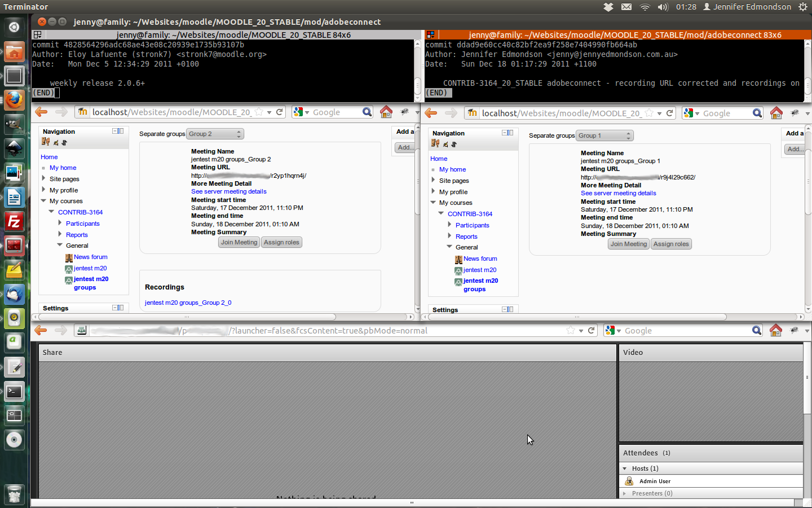Image resolution: width=812 pixels, height=508 pixels.
Task: Star the meeting URL in bottom browser
Action: point(571,330)
